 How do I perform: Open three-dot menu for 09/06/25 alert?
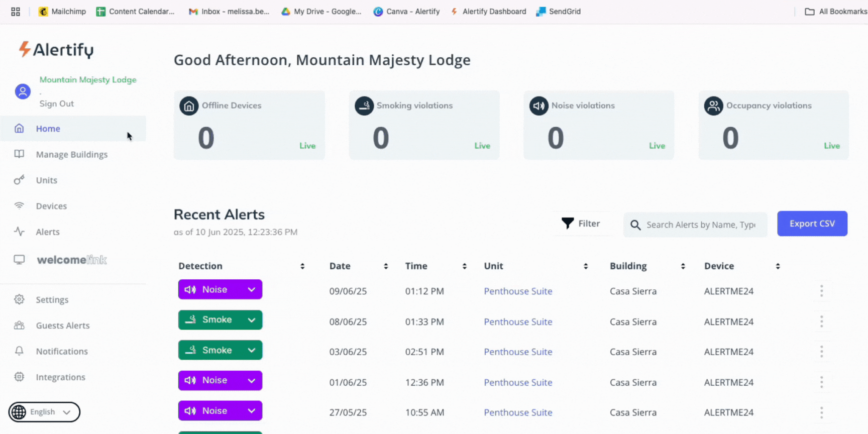pyautogui.click(x=821, y=291)
